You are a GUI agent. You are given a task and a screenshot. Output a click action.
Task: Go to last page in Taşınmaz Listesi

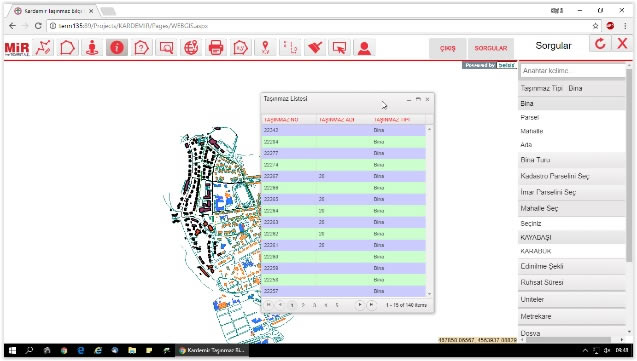371,305
